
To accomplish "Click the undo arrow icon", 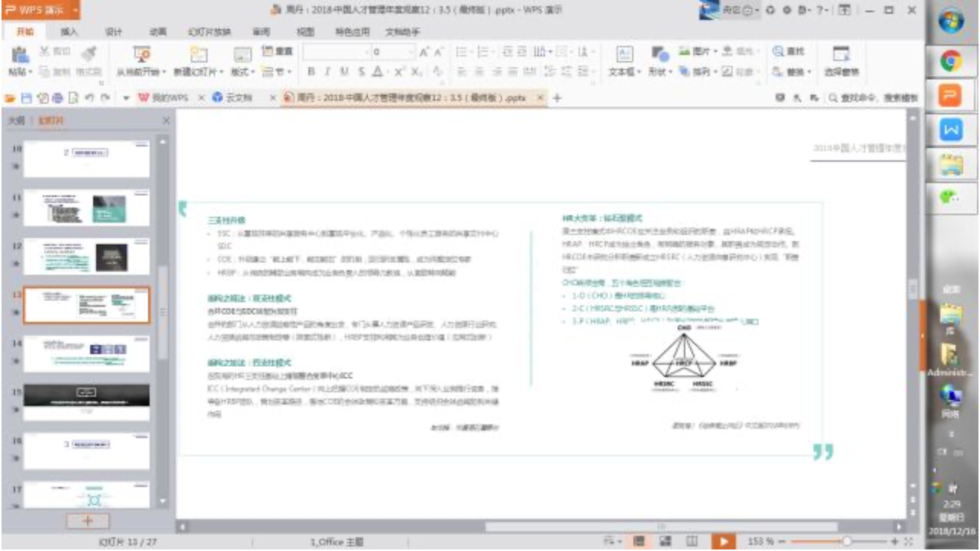I will pos(89,98).
